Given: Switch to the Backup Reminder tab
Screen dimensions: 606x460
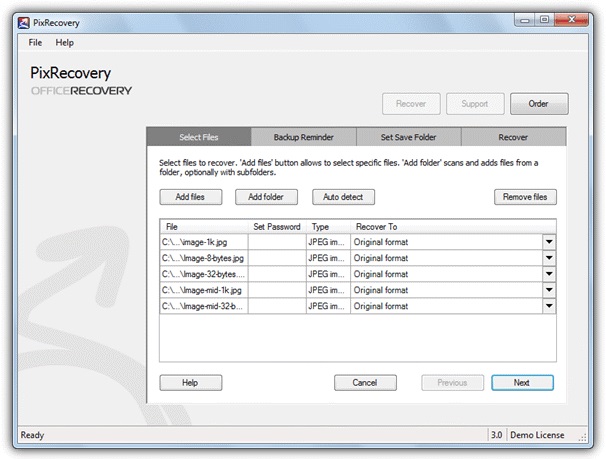Looking at the screenshot, I should [303, 137].
